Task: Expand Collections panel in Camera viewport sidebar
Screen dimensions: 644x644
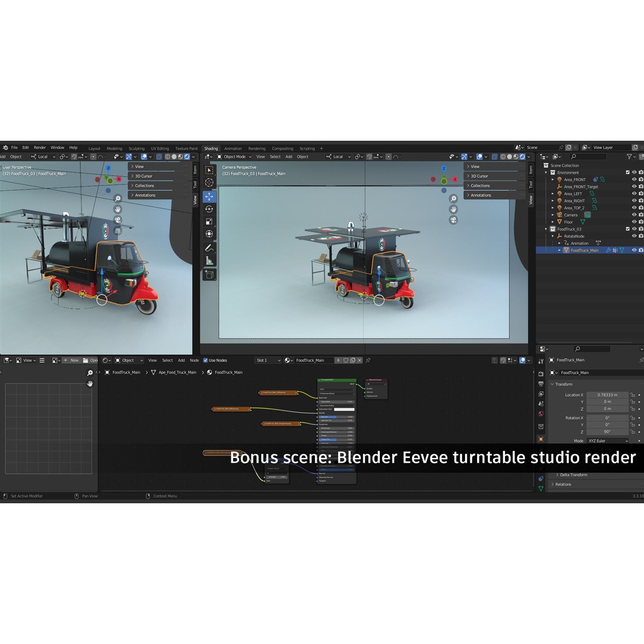Action: click(494, 185)
